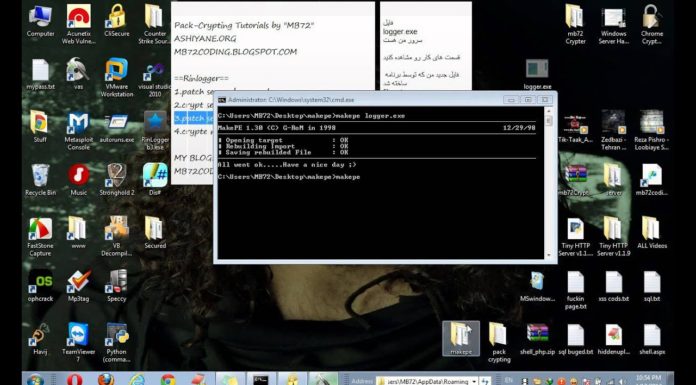The height and width of the screenshot is (385, 696).
Task: Open Chrome from the taskbar
Action: (x=168, y=380)
